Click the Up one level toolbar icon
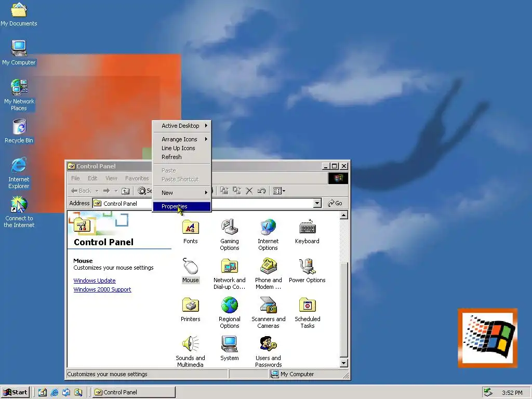Screen dimensions: 532x399 pos(126,191)
